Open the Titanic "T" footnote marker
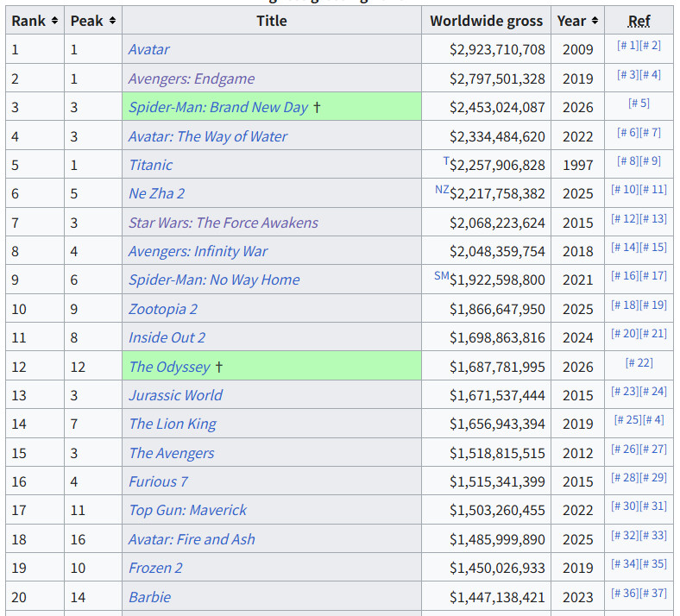The image size is (680, 616). point(446,160)
